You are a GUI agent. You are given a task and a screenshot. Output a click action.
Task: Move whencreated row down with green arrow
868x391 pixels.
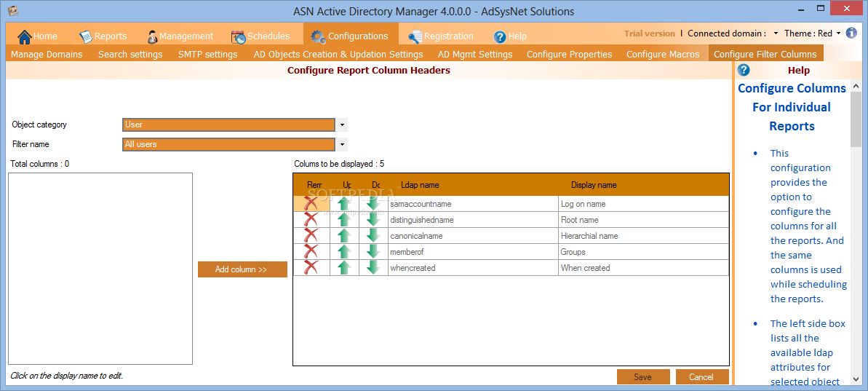pyautogui.click(x=373, y=267)
